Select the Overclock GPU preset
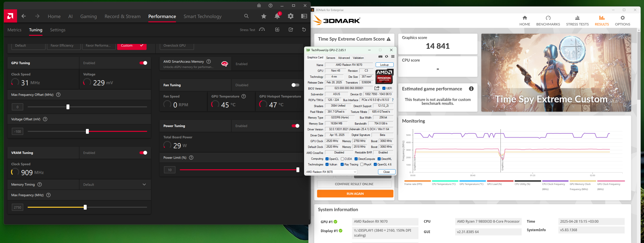This screenshot has height=243, width=644. click(177, 46)
